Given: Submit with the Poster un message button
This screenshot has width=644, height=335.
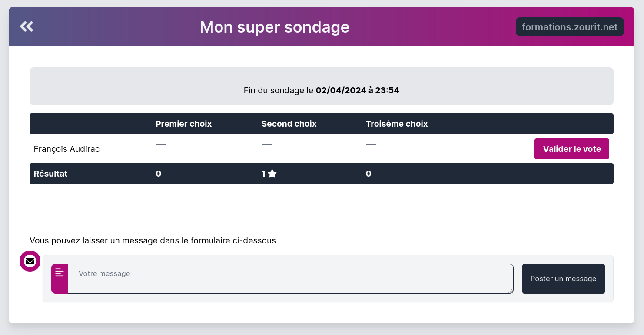Looking at the screenshot, I should pyautogui.click(x=563, y=279).
